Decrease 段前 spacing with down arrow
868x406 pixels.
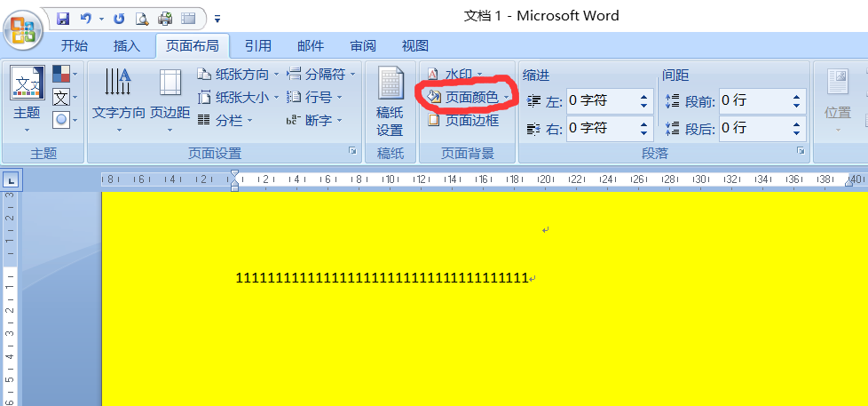pyautogui.click(x=797, y=106)
